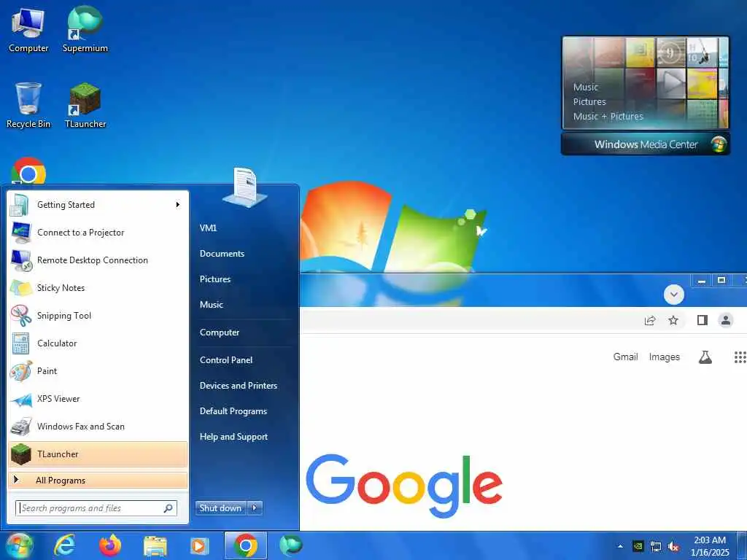Open the Recycle Bin desktop icon
Screen dimensions: 747x560
pyautogui.click(x=28, y=105)
